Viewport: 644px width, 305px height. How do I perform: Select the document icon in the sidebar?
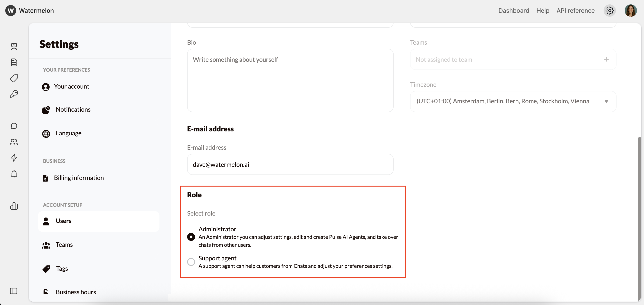coord(14,62)
